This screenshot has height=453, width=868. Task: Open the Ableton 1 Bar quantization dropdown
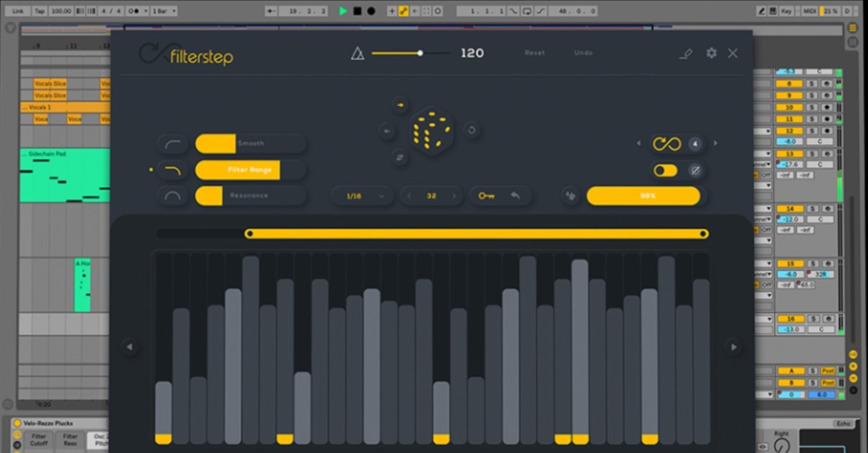[x=164, y=11]
